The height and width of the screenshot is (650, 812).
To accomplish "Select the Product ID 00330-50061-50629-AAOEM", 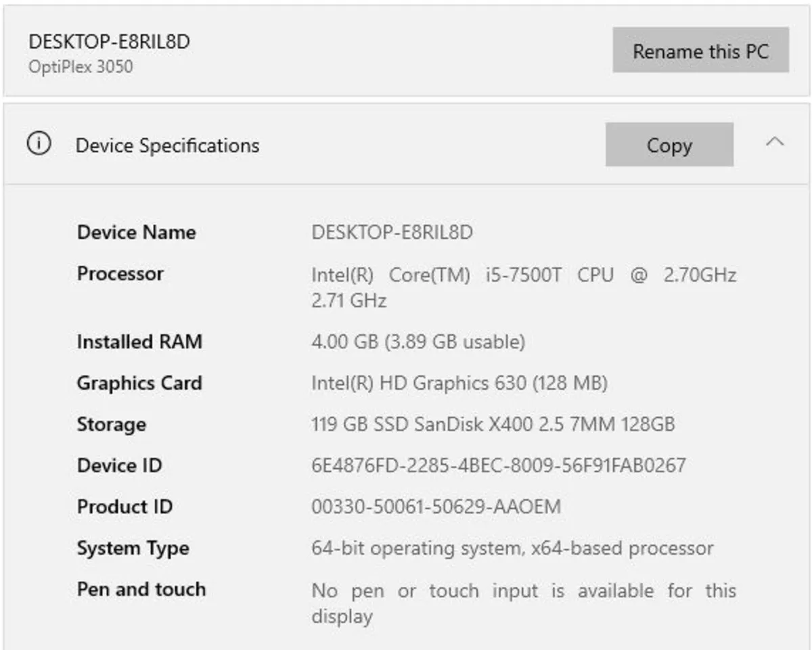I will coord(436,507).
